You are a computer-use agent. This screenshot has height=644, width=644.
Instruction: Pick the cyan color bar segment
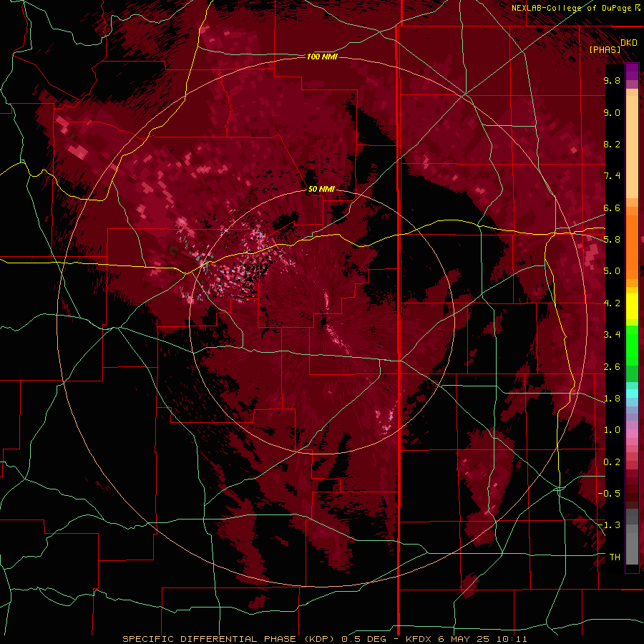point(632,394)
